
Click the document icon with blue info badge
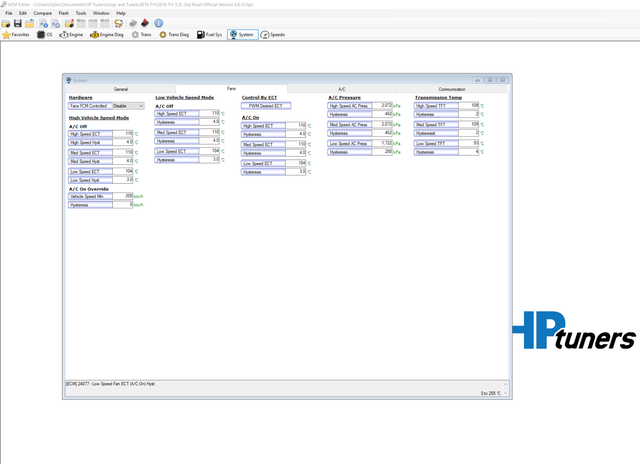(43, 23)
